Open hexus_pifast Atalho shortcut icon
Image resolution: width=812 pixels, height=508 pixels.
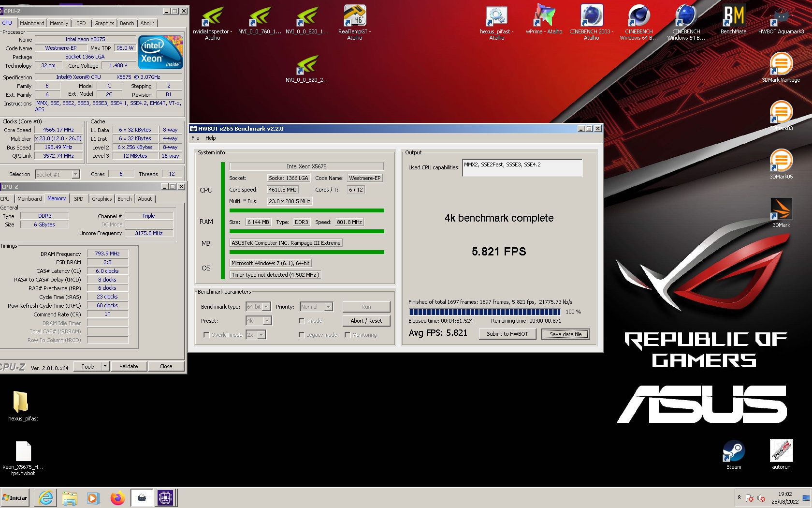pos(496,22)
